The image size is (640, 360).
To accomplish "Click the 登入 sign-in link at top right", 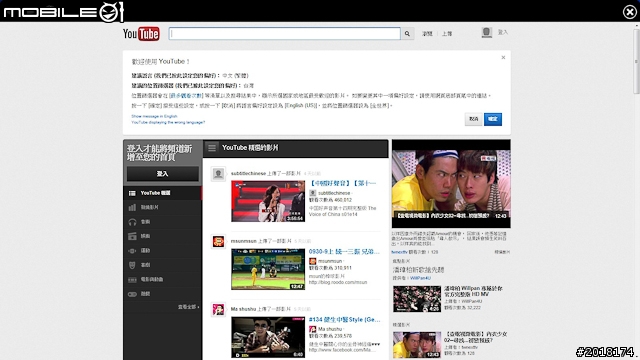I will (x=503, y=32).
